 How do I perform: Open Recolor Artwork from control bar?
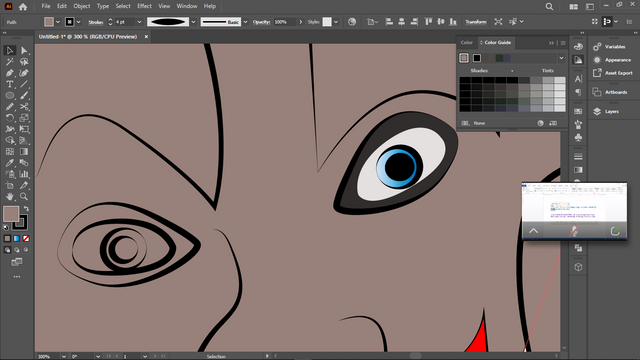coord(352,22)
